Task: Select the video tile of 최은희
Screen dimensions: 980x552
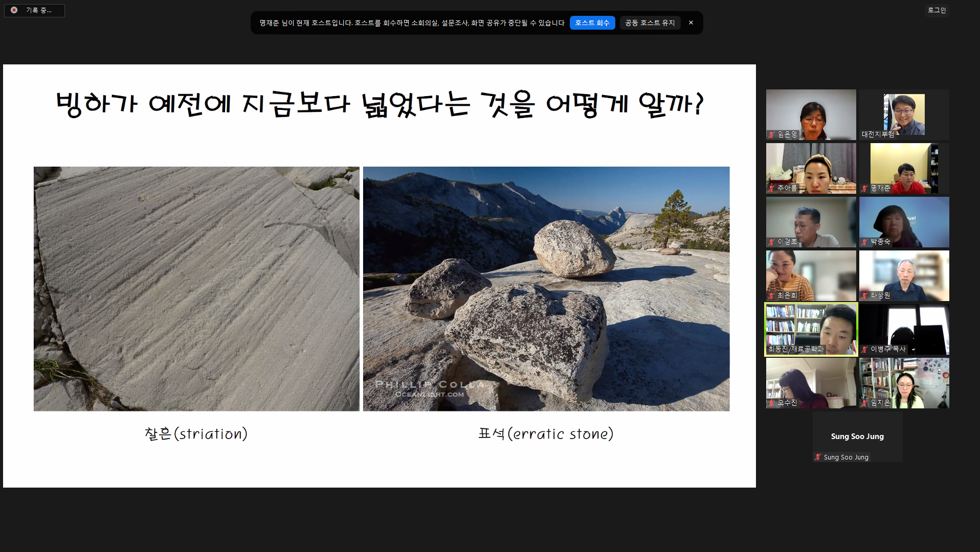Action: (x=811, y=275)
